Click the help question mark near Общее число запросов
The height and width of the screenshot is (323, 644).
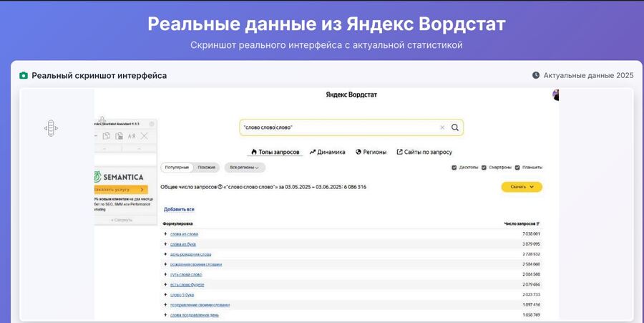point(220,187)
